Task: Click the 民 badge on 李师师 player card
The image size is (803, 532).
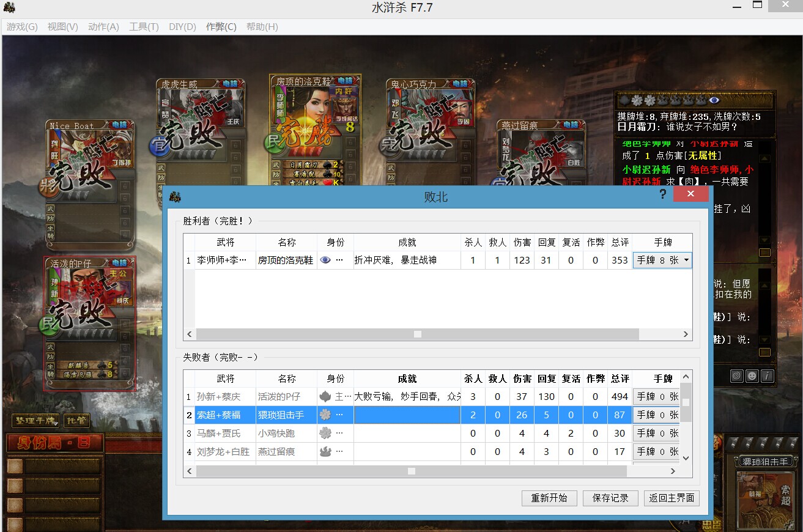Action: pos(273,142)
